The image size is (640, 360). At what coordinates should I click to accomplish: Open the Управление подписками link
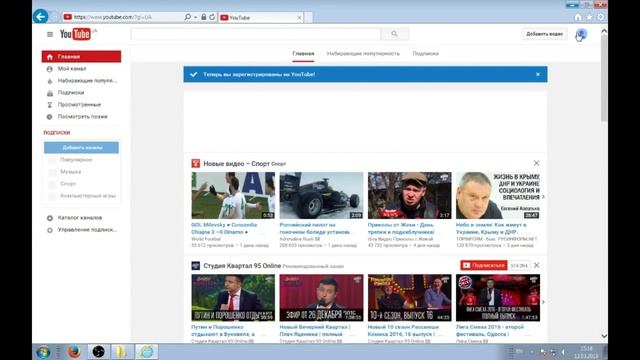point(87,230)
